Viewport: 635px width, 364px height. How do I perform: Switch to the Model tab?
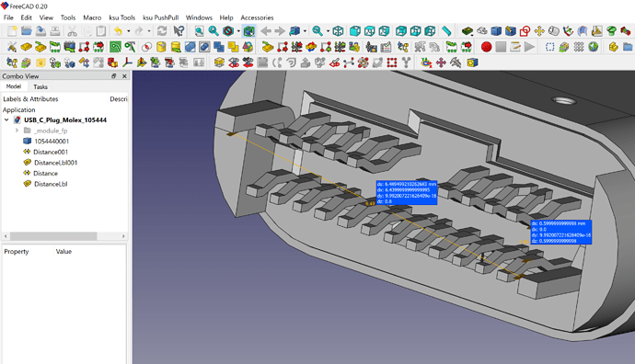tap(14, 86)
